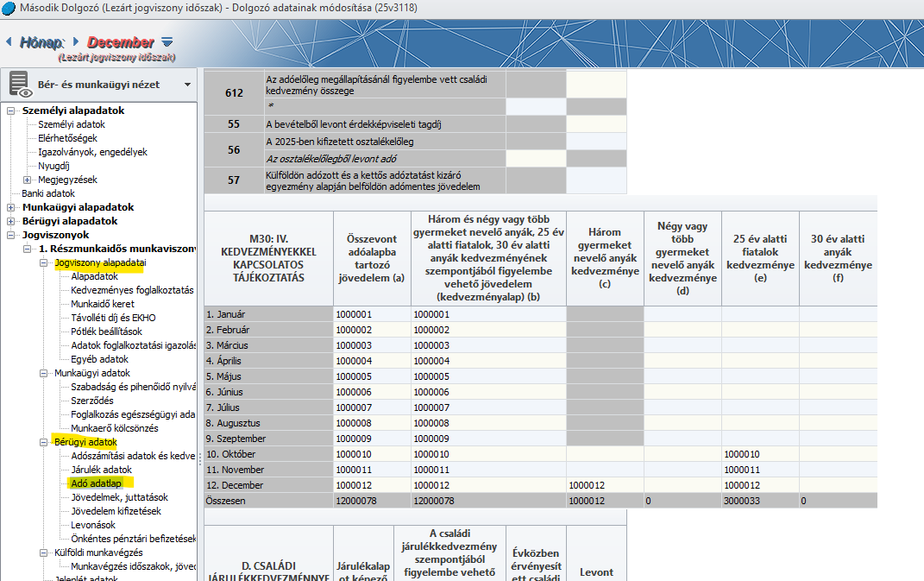
Task: Select Jövedelem kifizetések item
Action: pos(116,511)
